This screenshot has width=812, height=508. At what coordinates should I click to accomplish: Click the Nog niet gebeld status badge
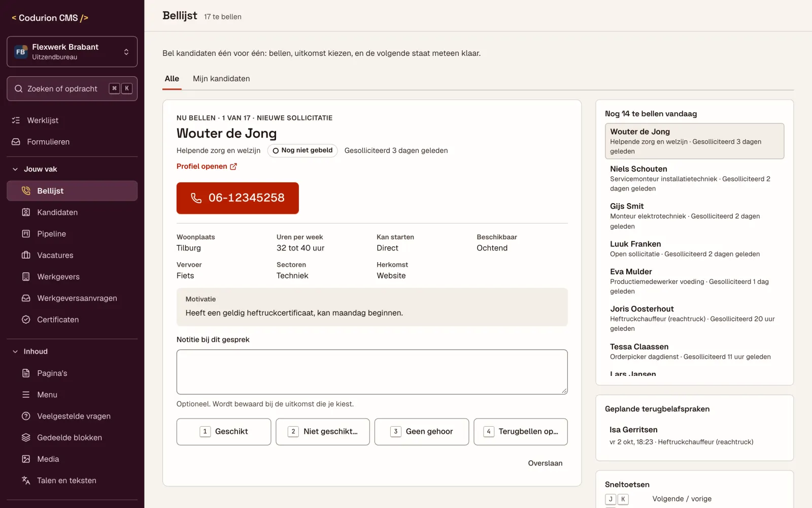click(302, 150)
